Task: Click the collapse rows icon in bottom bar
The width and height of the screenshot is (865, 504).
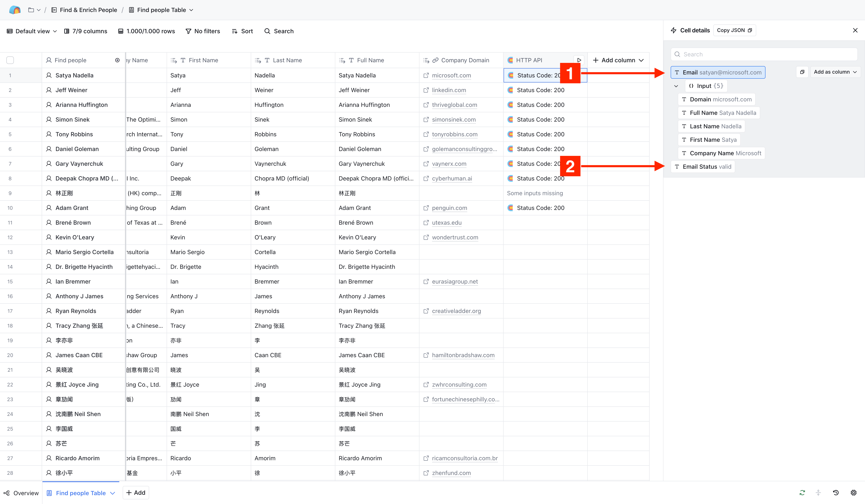Action: point(818,493)
